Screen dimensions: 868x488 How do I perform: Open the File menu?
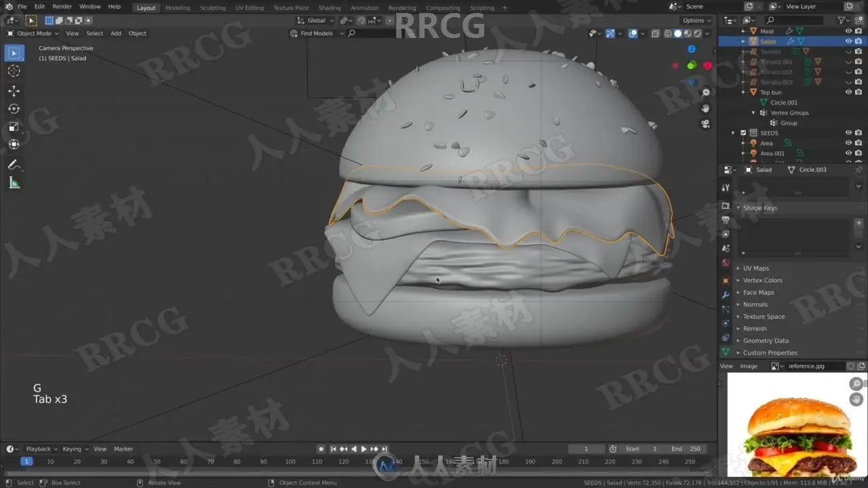22,7
